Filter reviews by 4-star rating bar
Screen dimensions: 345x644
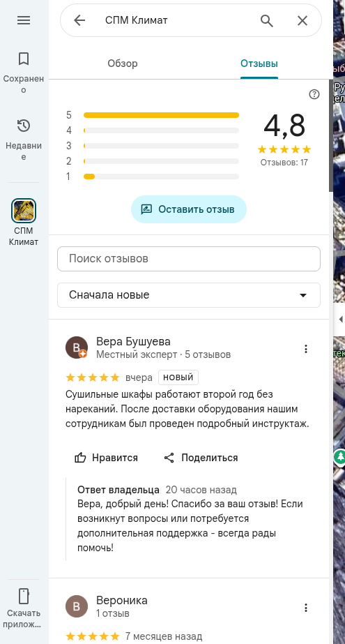pyautogui.click(x=152, y=130)
